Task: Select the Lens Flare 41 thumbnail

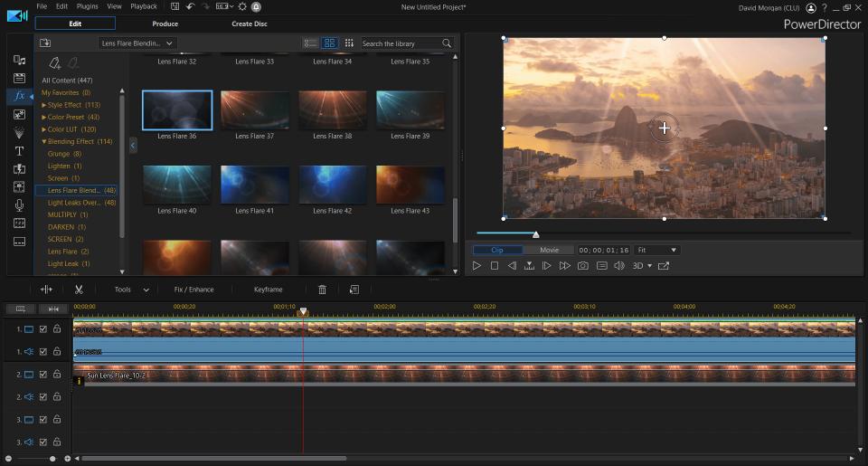Action: (x=255, y=185)
